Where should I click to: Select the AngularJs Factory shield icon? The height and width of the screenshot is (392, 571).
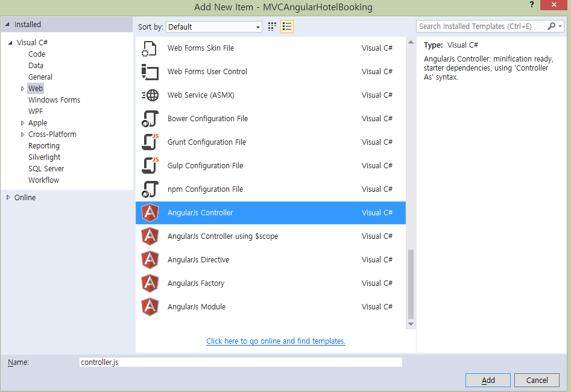[x=150, y=283]
